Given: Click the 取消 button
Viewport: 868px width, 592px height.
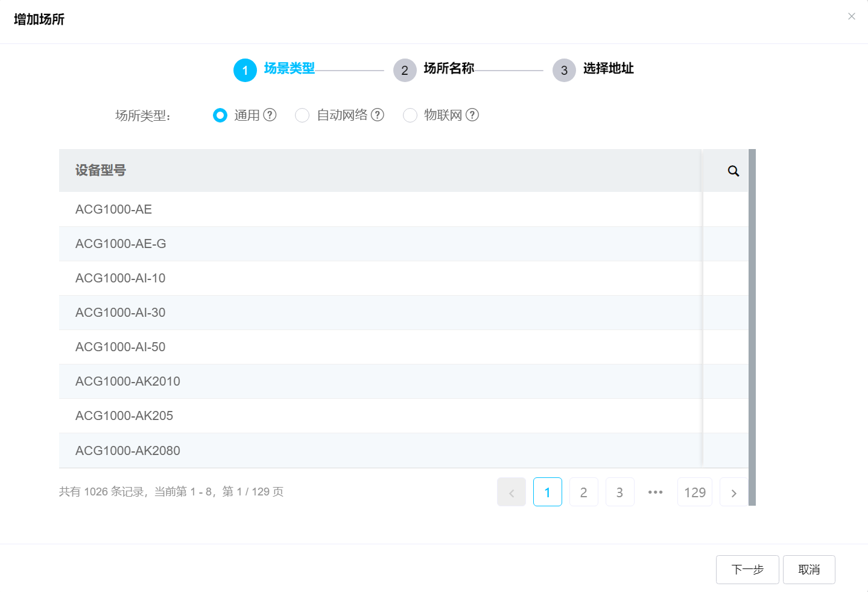Looking at the screenshot, I should click(809, 570).
